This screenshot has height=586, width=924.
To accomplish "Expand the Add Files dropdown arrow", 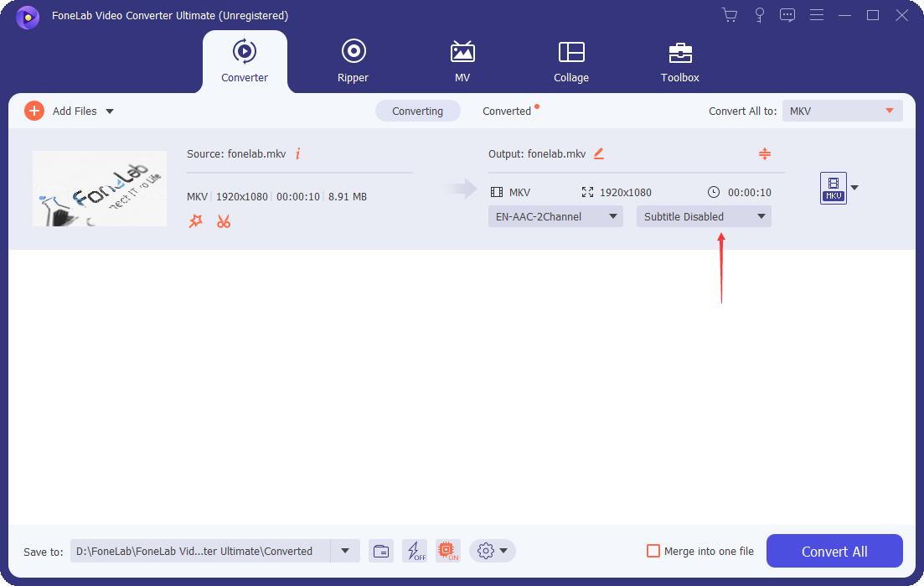I will point(110,111).
